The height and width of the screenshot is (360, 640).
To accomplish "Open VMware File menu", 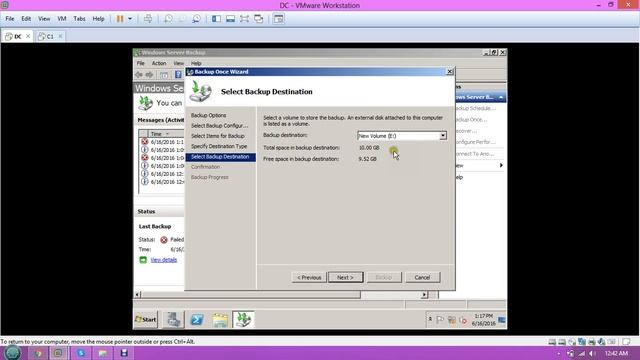I will coord(10,19).
